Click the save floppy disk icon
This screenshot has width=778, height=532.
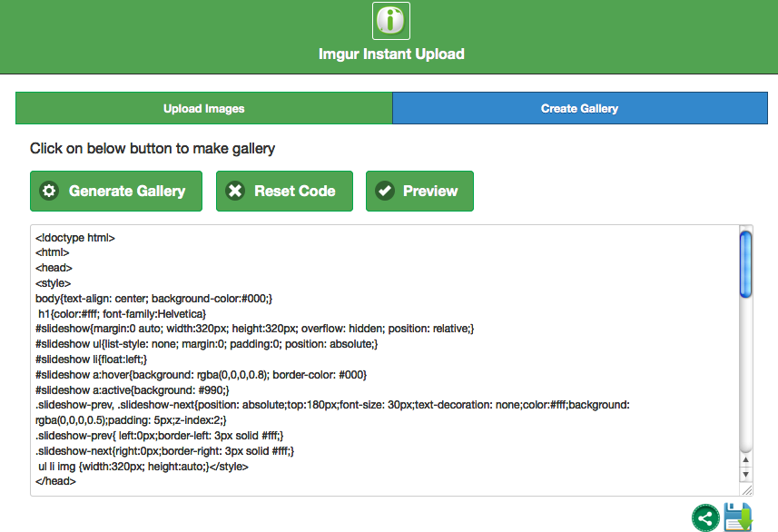(x=737, y=517)
